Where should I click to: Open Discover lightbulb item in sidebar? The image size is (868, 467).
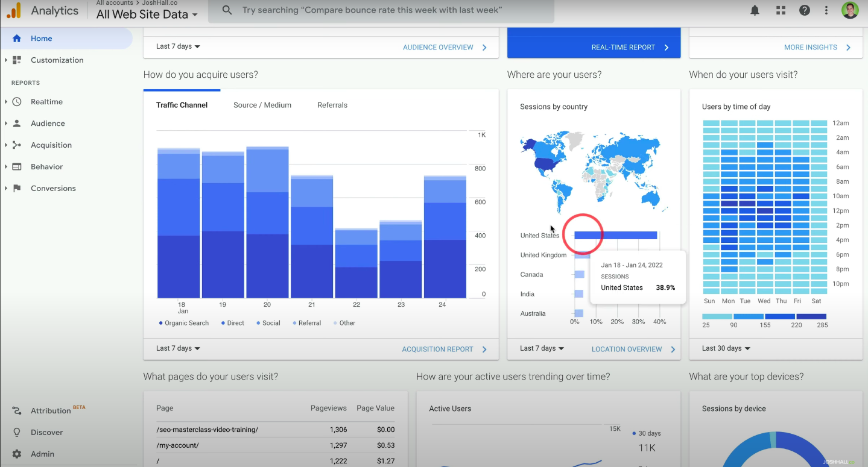pyautogui.click(x=46, y=432)
